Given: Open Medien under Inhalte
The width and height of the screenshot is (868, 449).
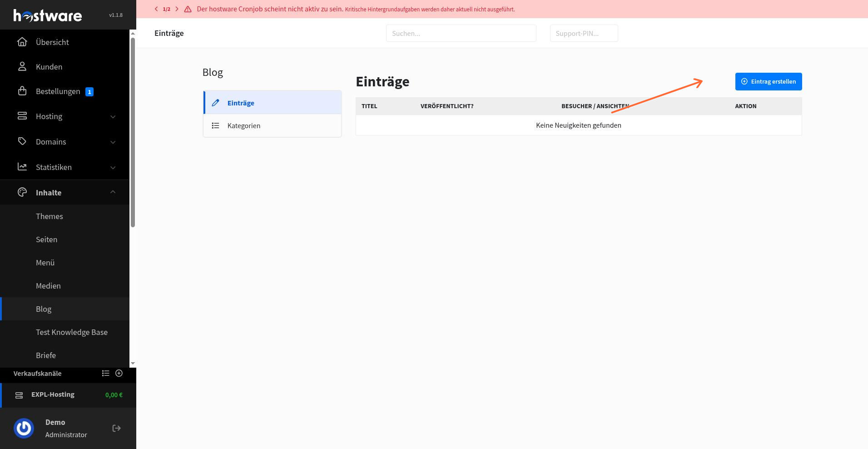Looking at the screenshot, I should point(48,286).
